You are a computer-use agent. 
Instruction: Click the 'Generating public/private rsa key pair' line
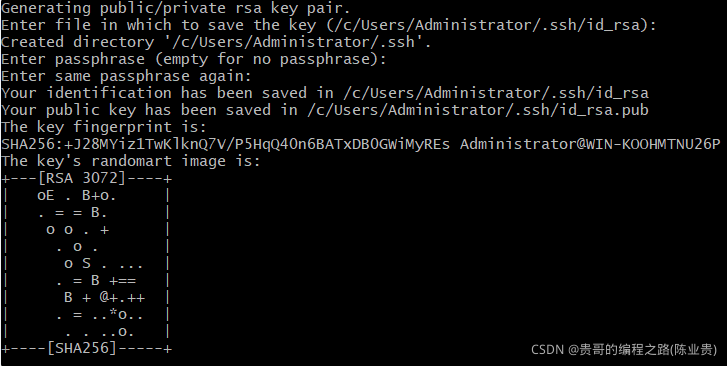(x=176, y=8)
